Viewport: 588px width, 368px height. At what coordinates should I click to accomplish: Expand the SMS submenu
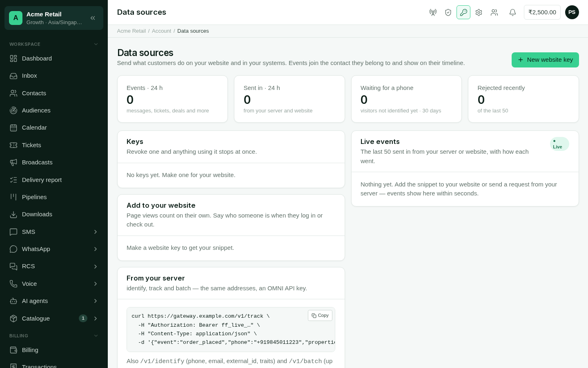point(96,232)
